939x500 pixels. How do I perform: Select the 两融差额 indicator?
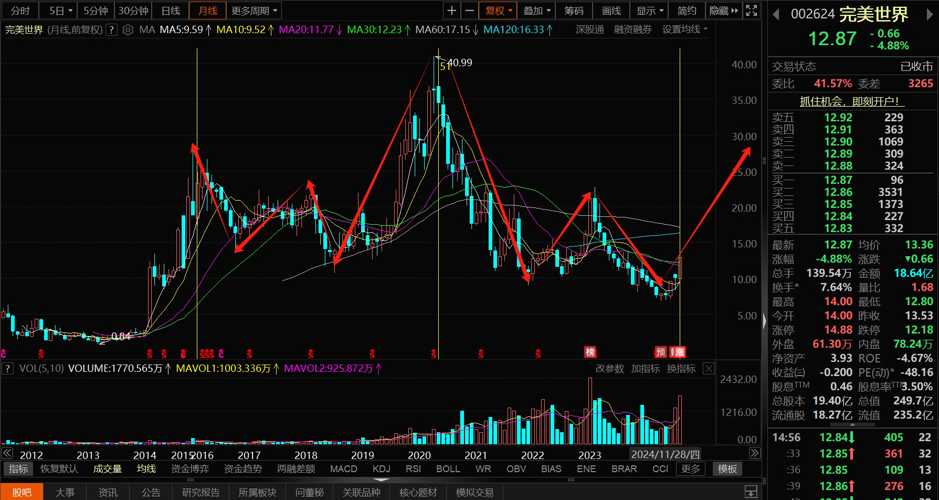[x=296, y=469]
